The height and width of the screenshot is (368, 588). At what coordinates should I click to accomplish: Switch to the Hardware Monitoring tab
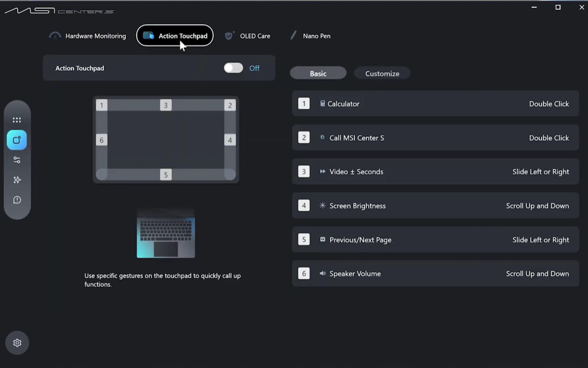(88, 36)
